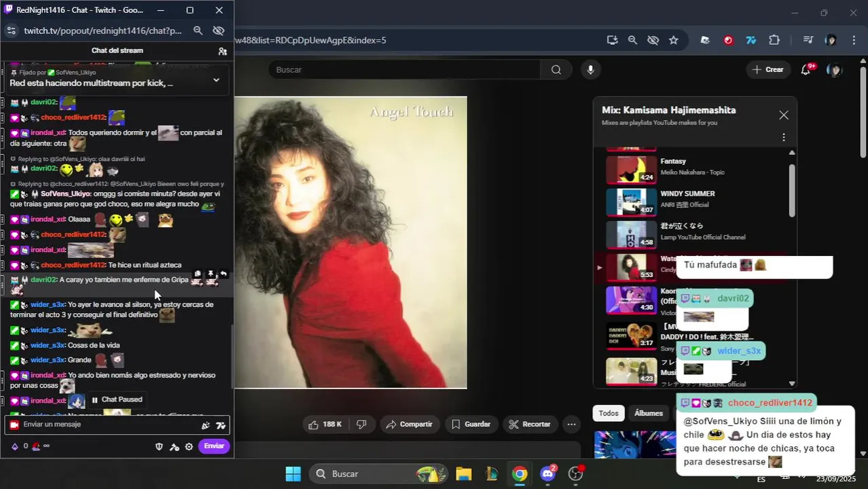
Task: Open 7TV emote menu in message box
Action: [x=220, y=425]
